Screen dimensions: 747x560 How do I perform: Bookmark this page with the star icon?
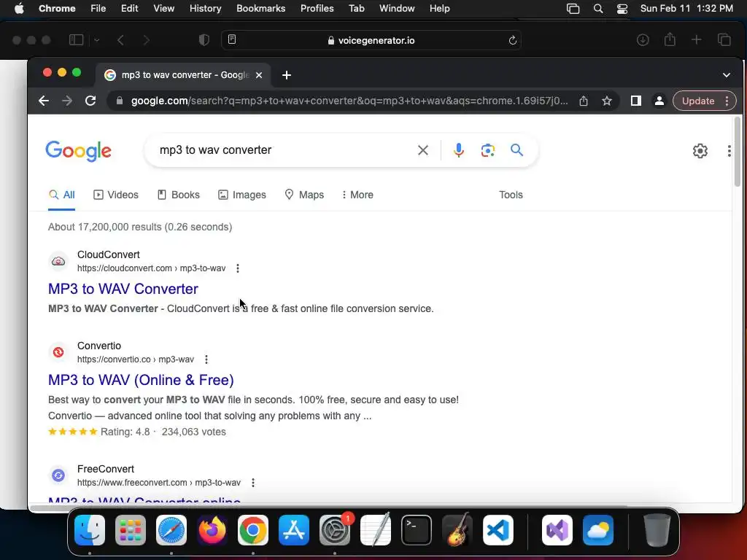(606, 101)
